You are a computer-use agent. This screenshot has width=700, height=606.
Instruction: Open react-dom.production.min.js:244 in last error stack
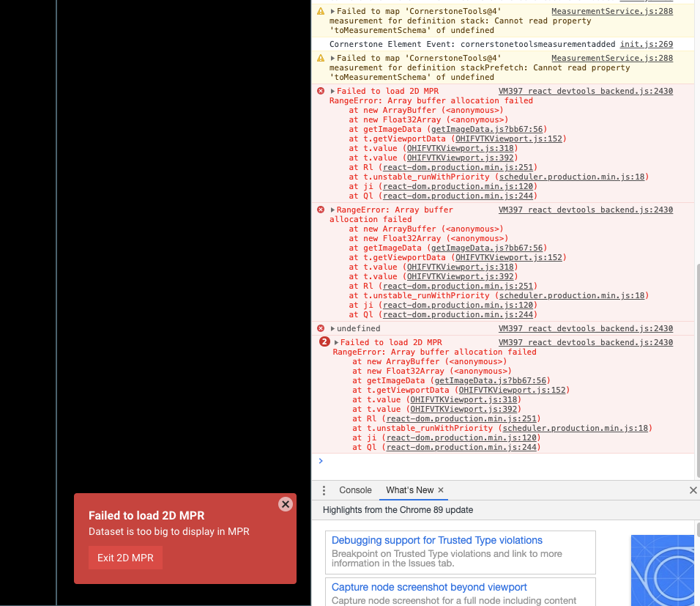(461, 447)
